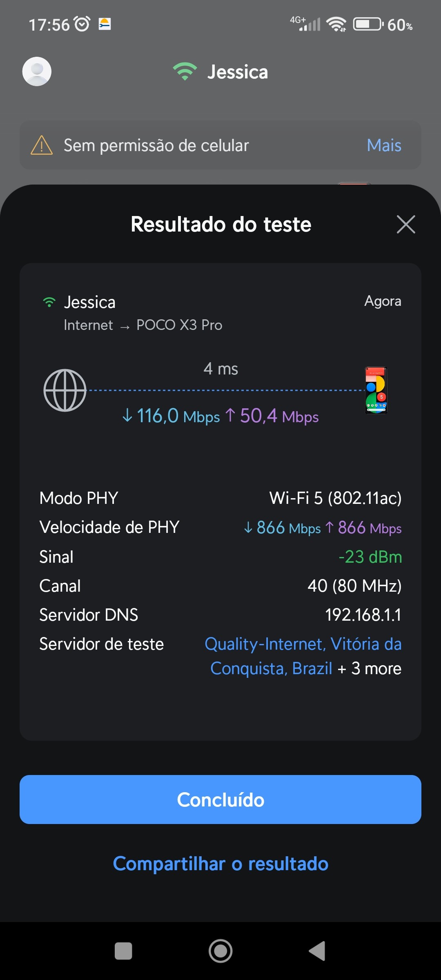This screenshot has height=980, width=441.
Task: Tap Compartilhar o resultado link
Action: click(x=220, y=864)
